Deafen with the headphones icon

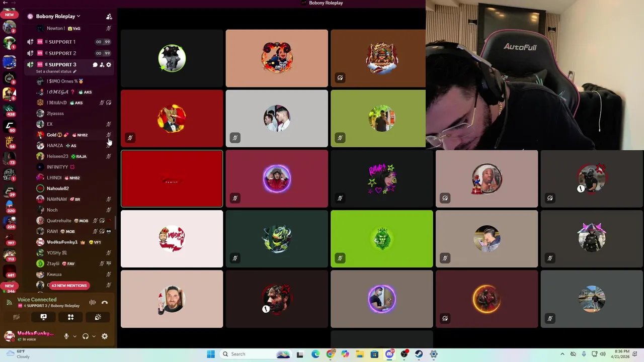[85, 336]
